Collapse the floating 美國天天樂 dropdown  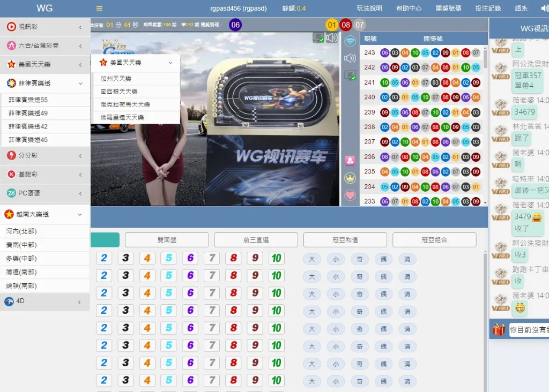click(x=170, y=63)
